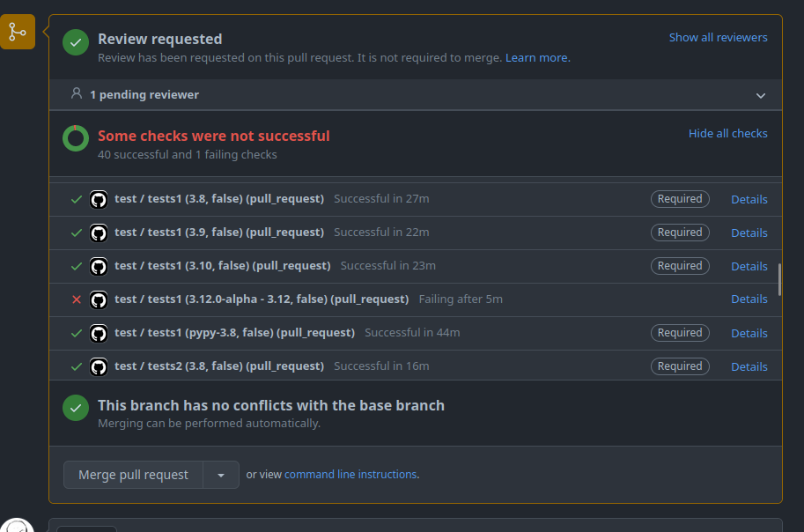This screenshot has width=804, height=532.
Task: Click Hide all checks
Action: (x=727, y=134)
